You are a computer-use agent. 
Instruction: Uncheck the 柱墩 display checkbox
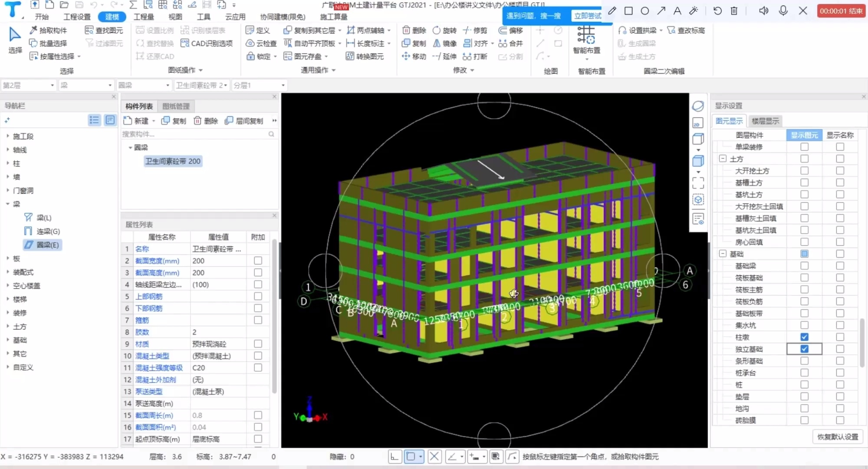[x=804, y=337]
